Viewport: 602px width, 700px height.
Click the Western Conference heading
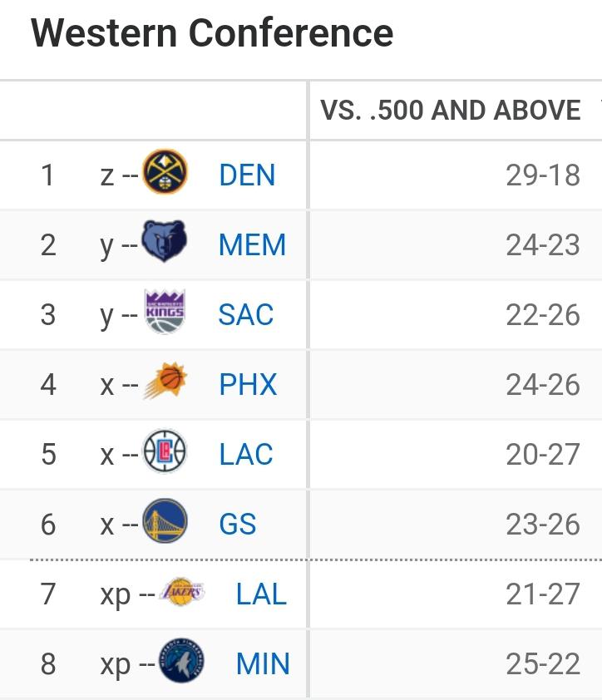[x=212, y=34]
